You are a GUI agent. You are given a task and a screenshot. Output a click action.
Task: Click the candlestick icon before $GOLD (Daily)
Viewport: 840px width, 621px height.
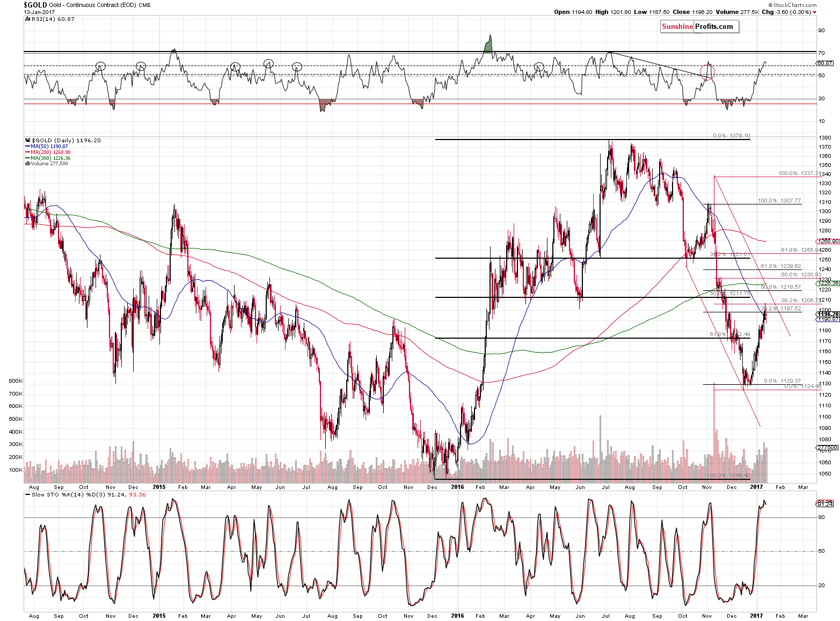(28, 140)
